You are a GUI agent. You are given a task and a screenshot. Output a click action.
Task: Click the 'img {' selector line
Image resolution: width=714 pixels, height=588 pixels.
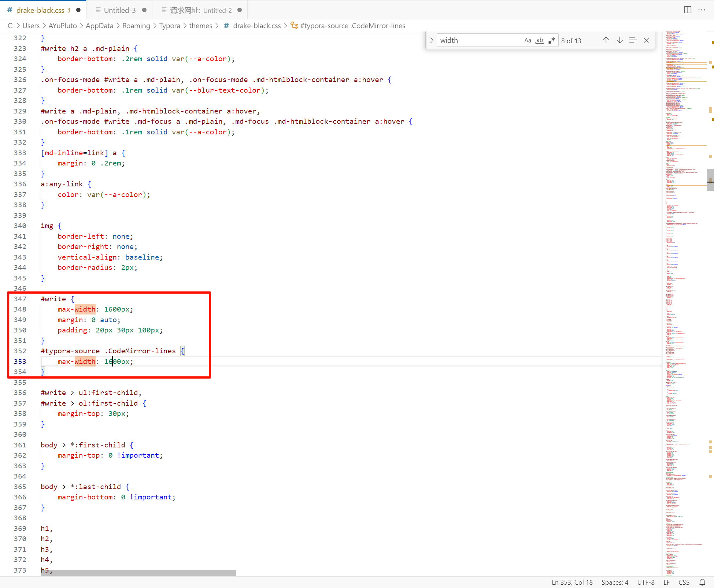(x=51, y=226)
